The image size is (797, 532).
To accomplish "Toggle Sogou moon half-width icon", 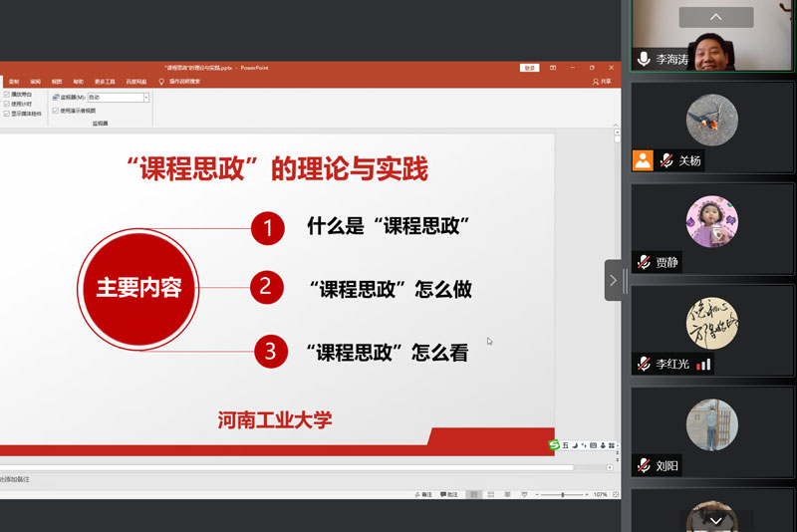I will (575, 445).
